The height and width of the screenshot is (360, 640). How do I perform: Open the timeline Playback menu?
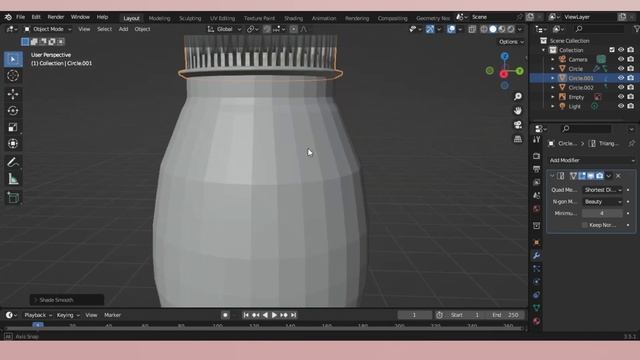(38, 315)
